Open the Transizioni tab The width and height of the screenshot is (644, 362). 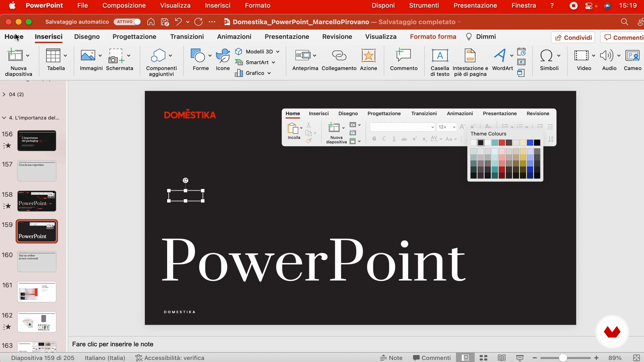tap(187, 37)
